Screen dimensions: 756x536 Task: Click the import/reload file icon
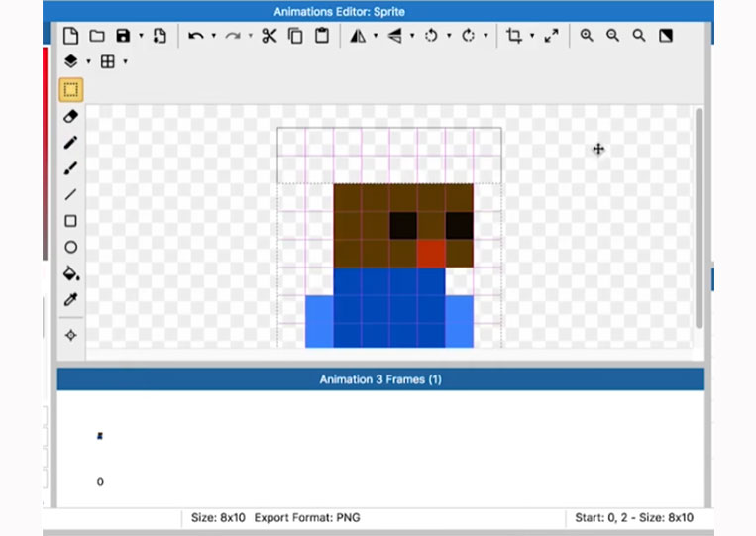click(x=160, y=36)
